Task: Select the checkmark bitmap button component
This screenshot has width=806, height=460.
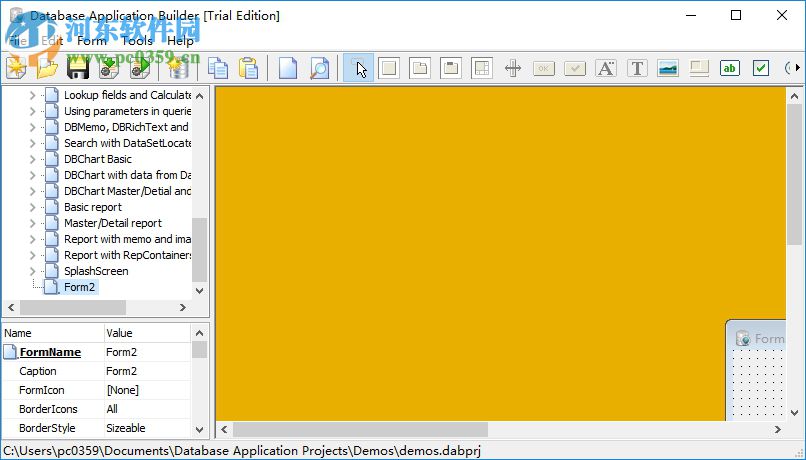Action: [575, 68]
